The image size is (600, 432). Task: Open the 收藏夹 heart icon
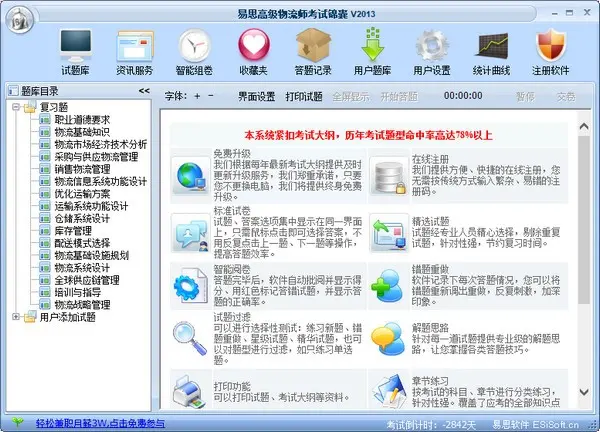click(253, 45)
